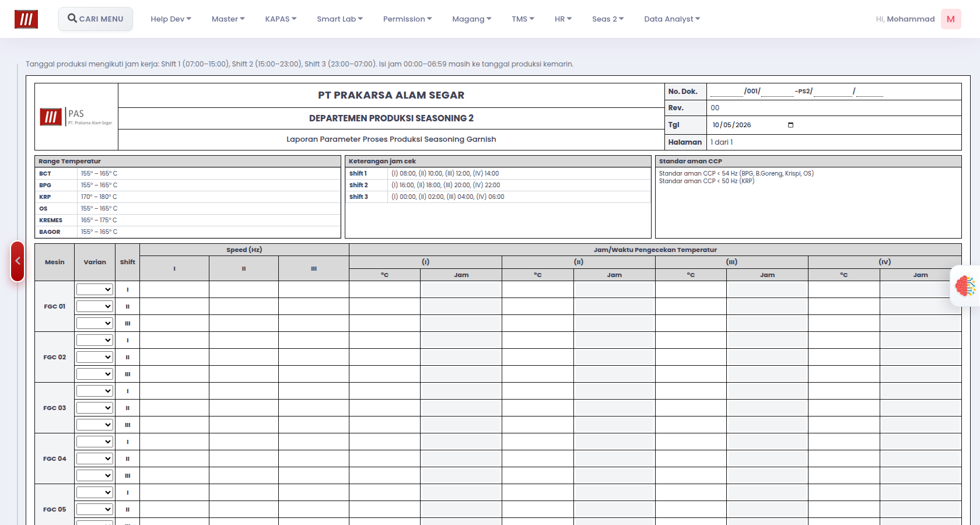Click the Shift 2 jam cek times
980x525 pixels.
[x=446, y=185]
